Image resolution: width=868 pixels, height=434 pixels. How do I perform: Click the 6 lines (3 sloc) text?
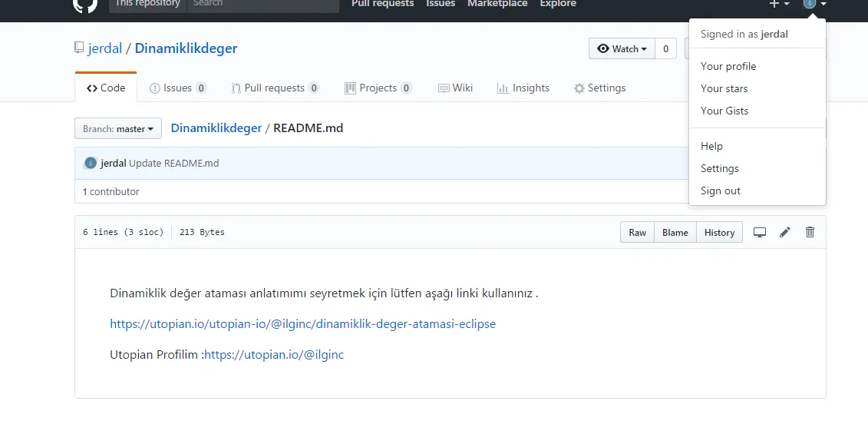[x=124, y=232]
